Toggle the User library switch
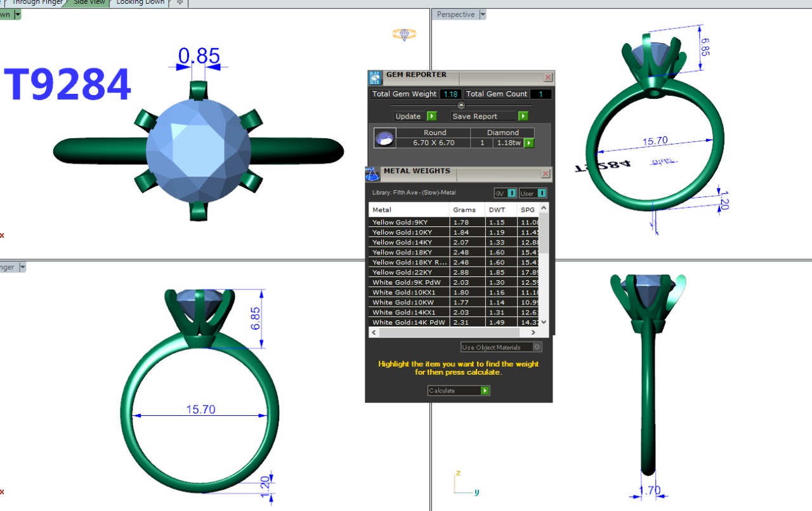Viewport: 812px width, 511px height. click(x=542, y=193)
